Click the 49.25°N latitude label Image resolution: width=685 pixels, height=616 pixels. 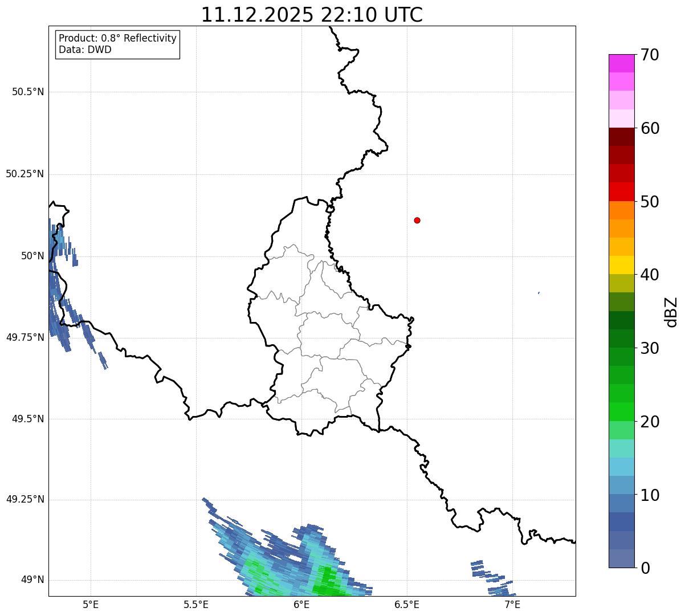pyautogui.click(x=25, y=499)
